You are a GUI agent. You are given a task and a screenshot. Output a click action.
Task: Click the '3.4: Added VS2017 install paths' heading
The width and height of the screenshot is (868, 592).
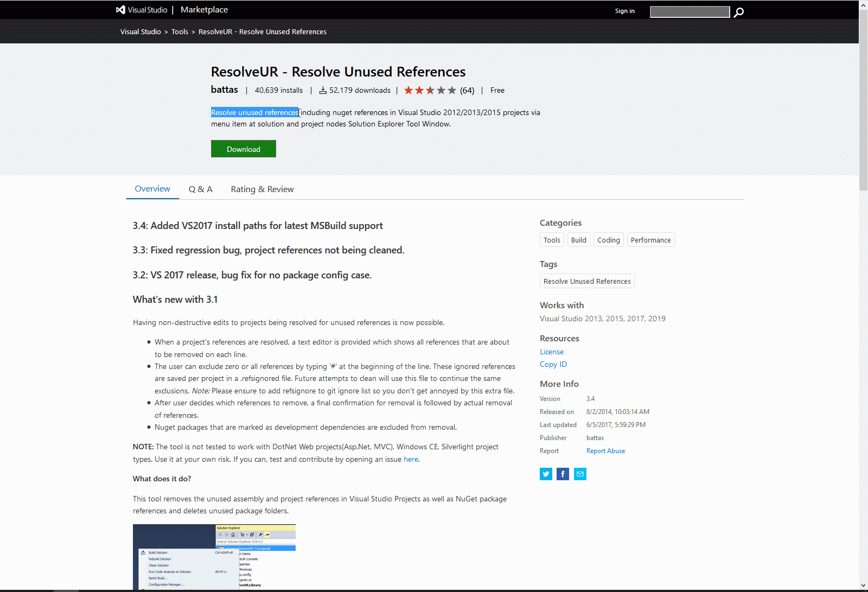[x=258, y=226]
